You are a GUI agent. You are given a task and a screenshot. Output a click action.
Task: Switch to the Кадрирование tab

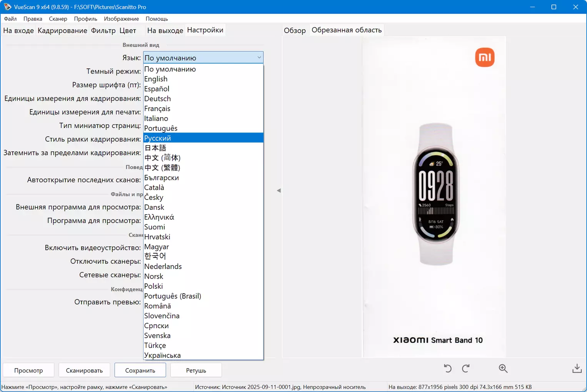pyautogui.click(x=62, y=30)
